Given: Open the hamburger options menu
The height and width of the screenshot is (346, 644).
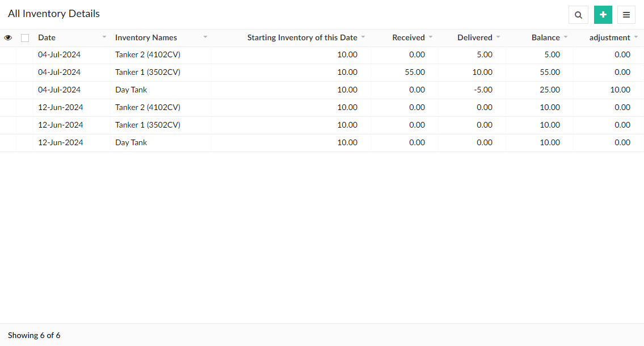Looking at the screenshot, I should (626, 14).
